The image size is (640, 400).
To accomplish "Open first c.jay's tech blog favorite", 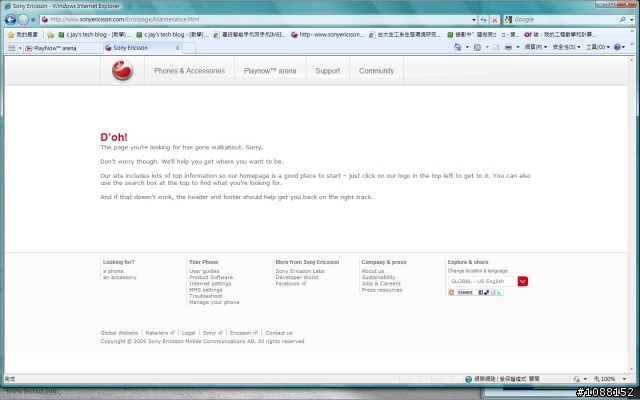I will pos(94,35).
